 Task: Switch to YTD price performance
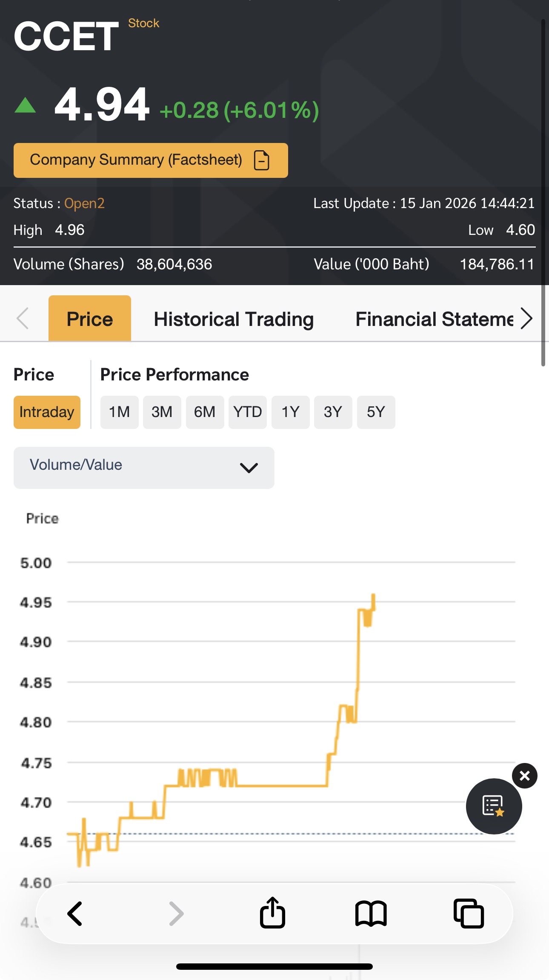coord(248,412)
